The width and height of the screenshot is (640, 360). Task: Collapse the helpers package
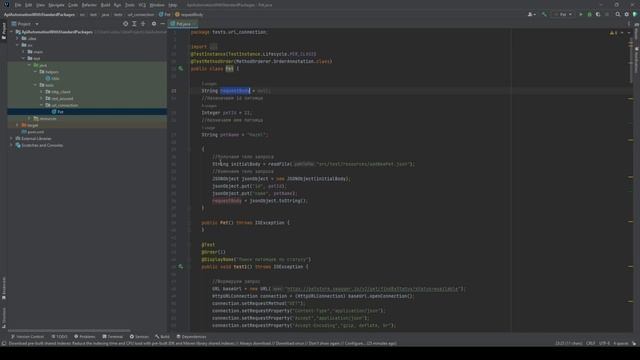click(36, 72)
